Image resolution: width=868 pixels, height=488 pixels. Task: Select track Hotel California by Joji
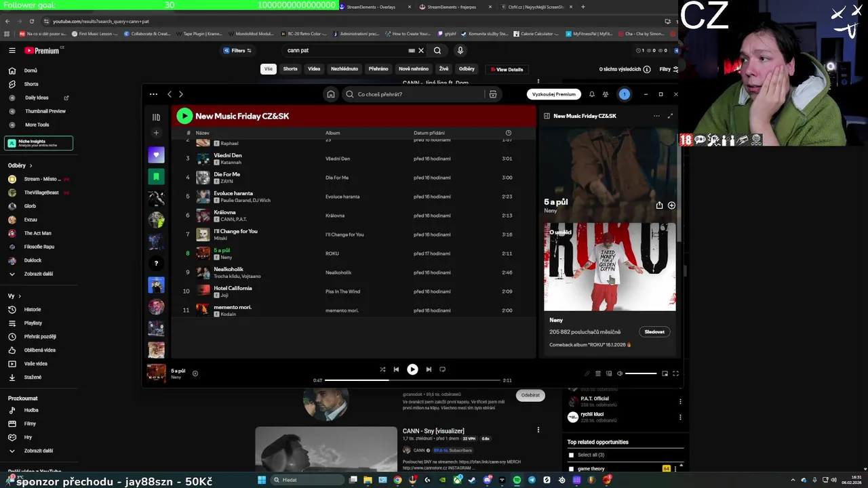353,291
